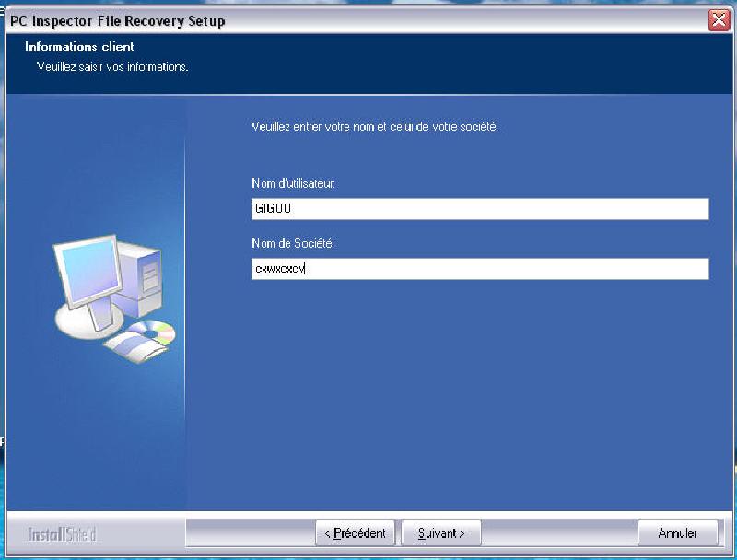The width and height of the screenshot is (737, 560).
Task: Click the PC Inspector File Recovery Setup title
Action: 118,21
